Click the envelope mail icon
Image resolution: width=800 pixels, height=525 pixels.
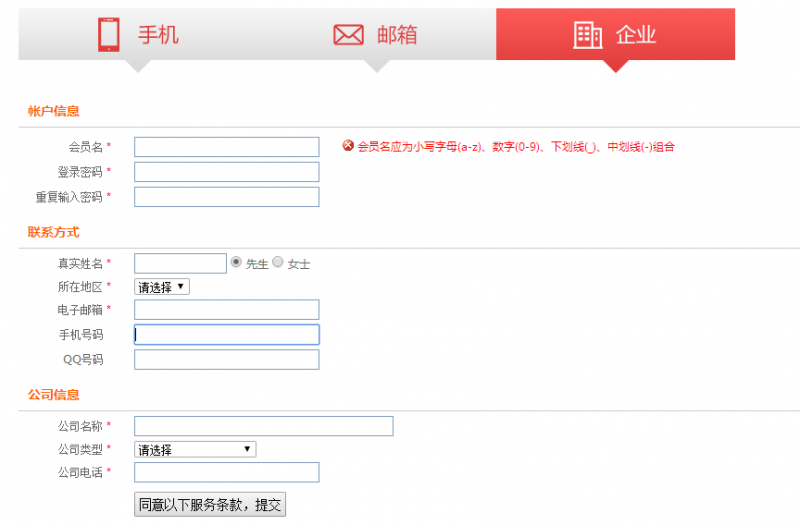pyautogui.click(x=348, y=35)
